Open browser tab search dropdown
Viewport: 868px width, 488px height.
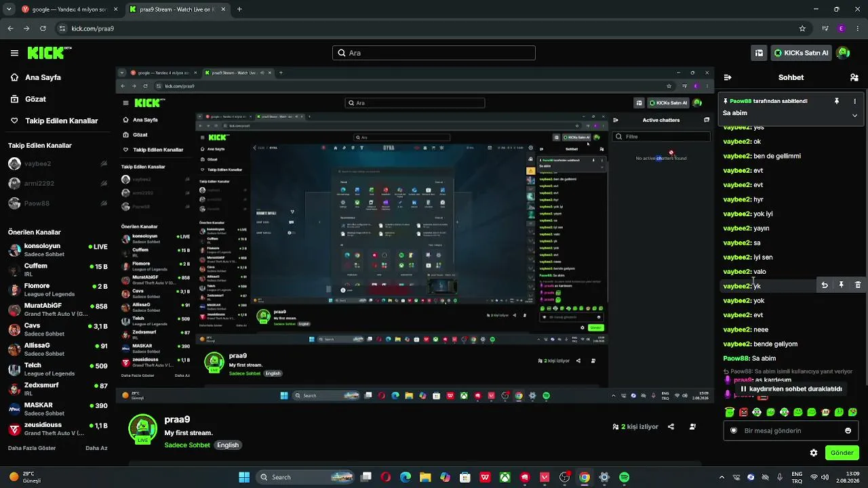[x=9, y=9]
